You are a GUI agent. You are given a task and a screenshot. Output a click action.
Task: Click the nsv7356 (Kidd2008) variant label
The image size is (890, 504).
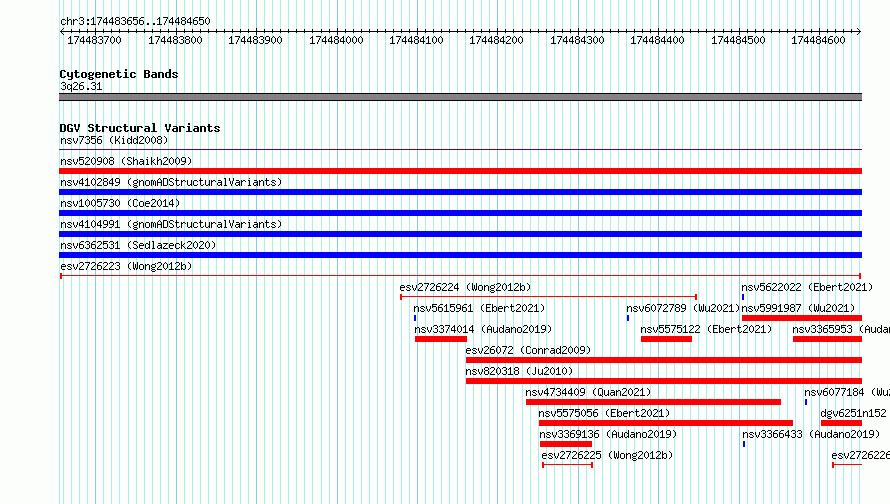coord(114,140)
